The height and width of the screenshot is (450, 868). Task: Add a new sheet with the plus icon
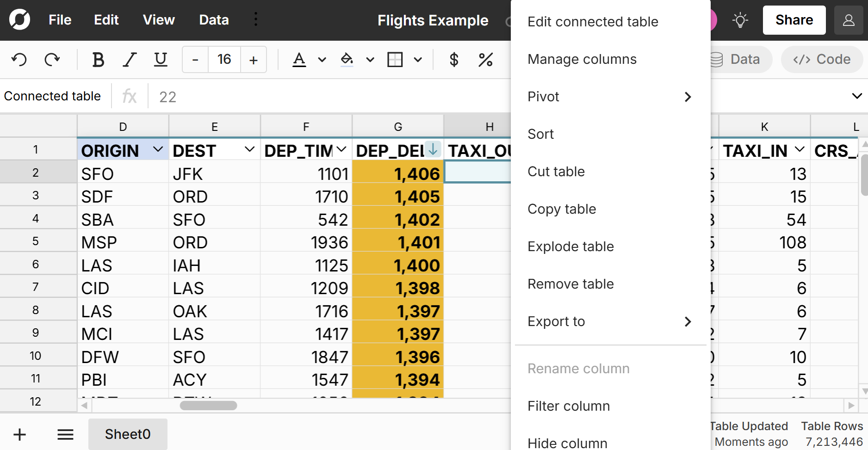tap(19, 434)
